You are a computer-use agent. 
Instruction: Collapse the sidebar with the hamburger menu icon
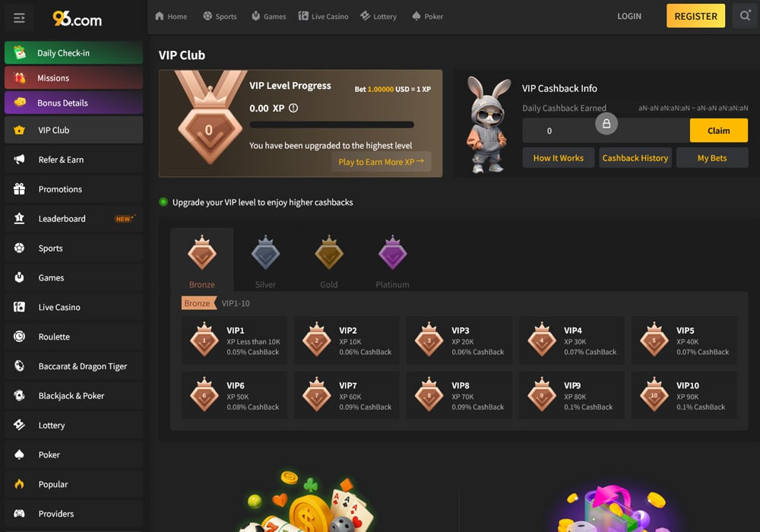click(20, 18)
